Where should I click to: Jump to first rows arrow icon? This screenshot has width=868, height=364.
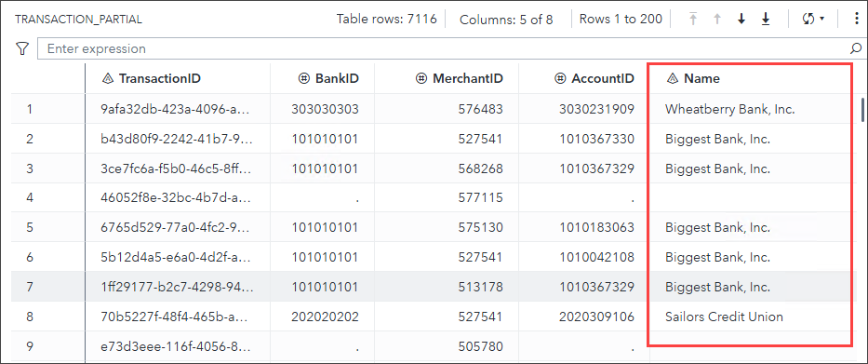[x=693, y=19]
